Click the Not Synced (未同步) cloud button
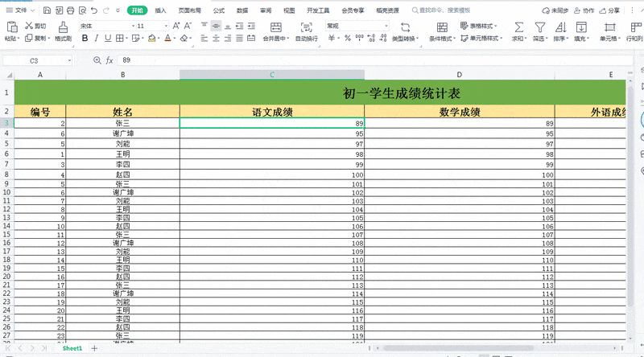This screenshot has width=644, height=357. [x=555, y=10]
